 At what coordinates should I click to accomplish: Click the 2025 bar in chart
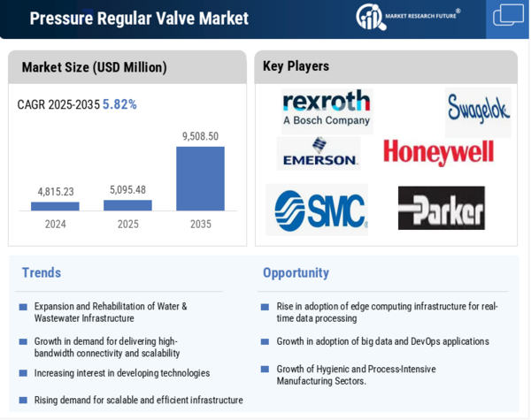point(127,205)
